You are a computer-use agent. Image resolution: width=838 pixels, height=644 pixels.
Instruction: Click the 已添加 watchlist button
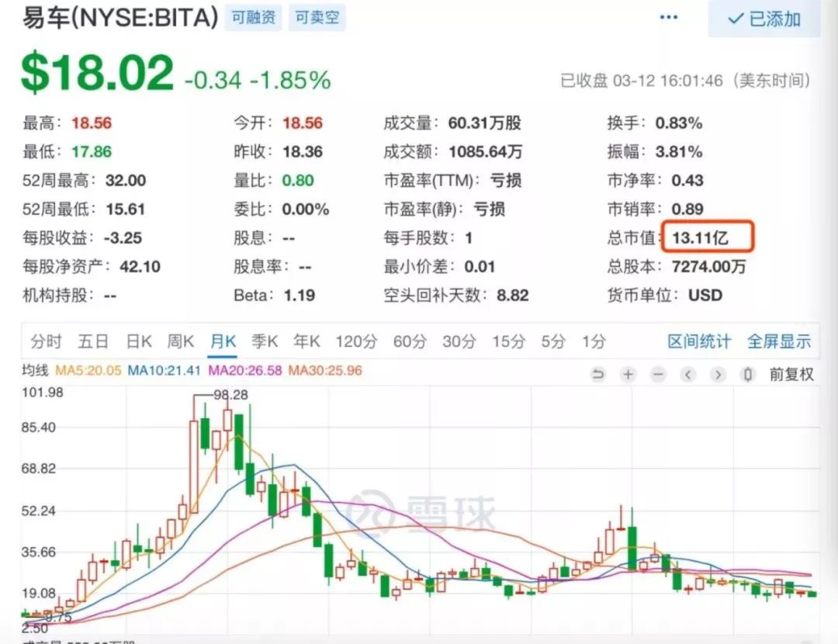[764, 19]
